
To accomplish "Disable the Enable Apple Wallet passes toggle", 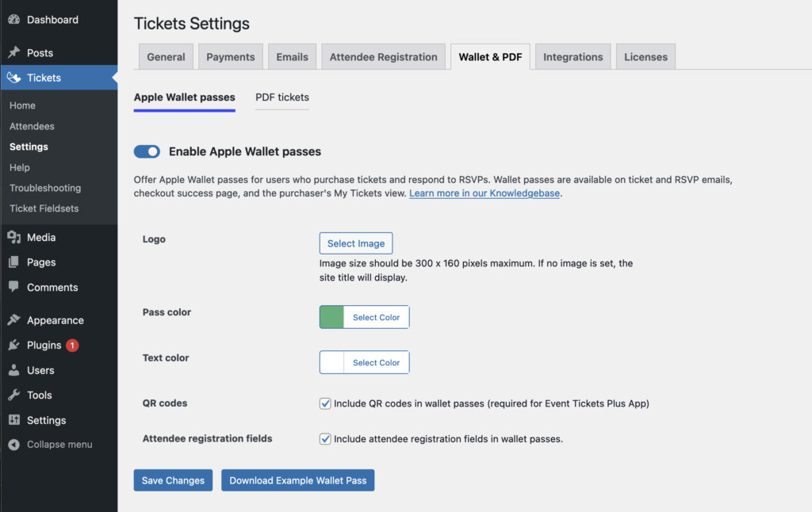I will tap(147, 151).
